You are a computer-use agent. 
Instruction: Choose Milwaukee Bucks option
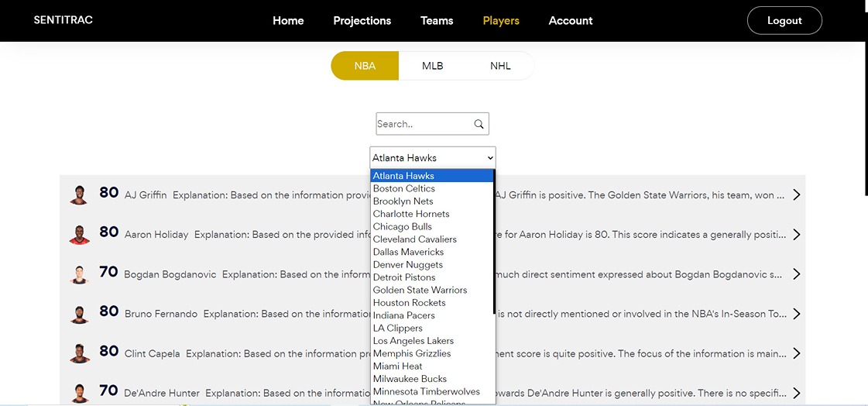point(432,379)
